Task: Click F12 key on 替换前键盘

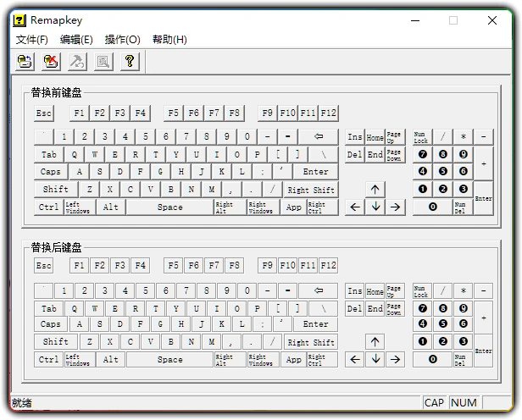Action: 328,113
